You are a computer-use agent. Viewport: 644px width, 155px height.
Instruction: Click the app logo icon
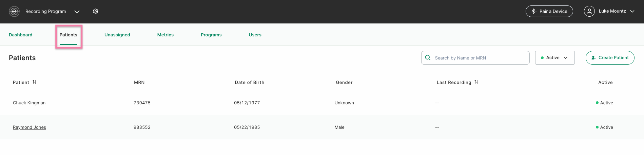click(14, 12)
